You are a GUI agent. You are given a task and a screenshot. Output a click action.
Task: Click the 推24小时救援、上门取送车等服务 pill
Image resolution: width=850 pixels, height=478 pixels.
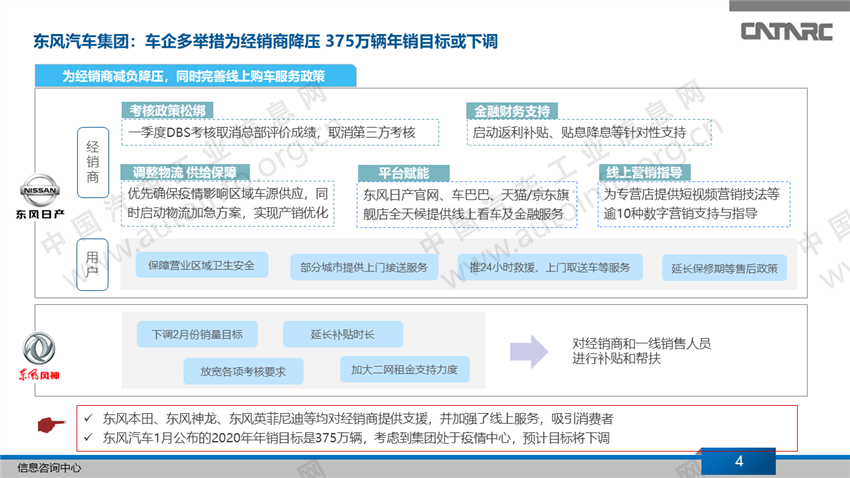(x=550, y=267)
